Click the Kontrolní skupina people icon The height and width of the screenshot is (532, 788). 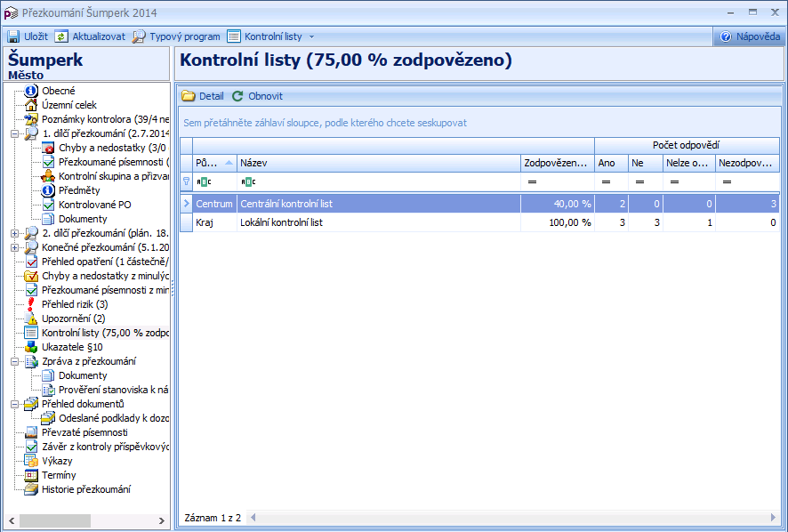48,176
